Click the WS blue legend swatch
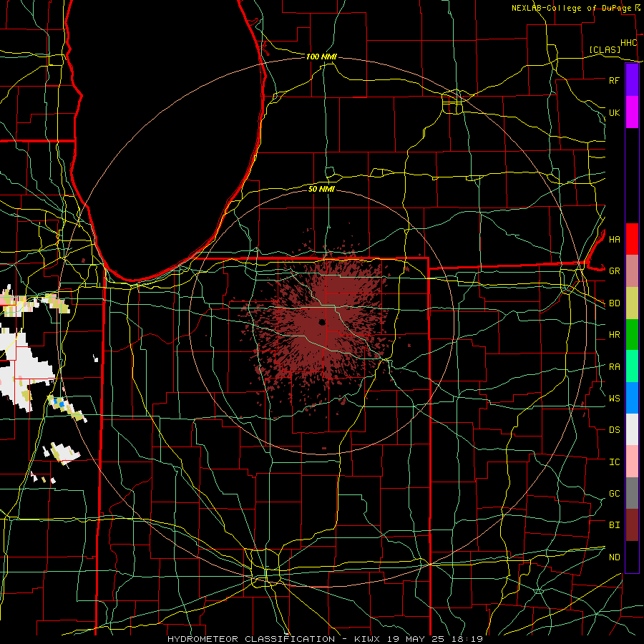Viewport: 644px width, 644px height. [x=632, y=398]
